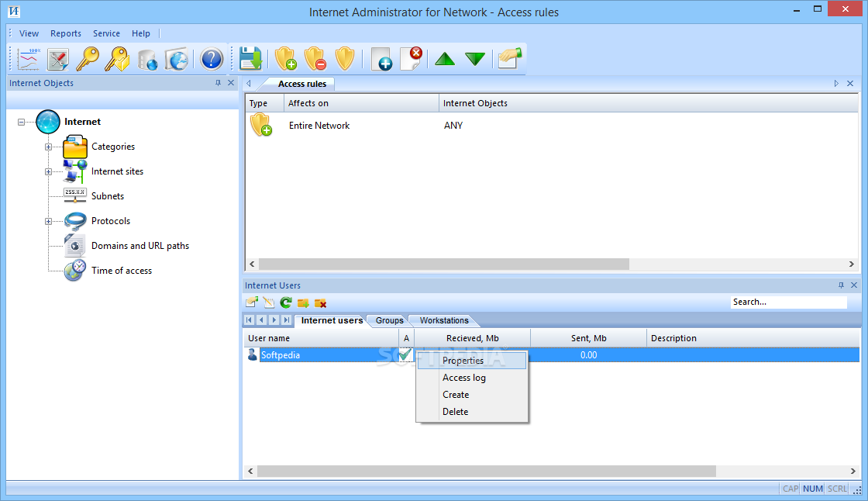
Task: Click the next tab arrow button
Action: 274,320
